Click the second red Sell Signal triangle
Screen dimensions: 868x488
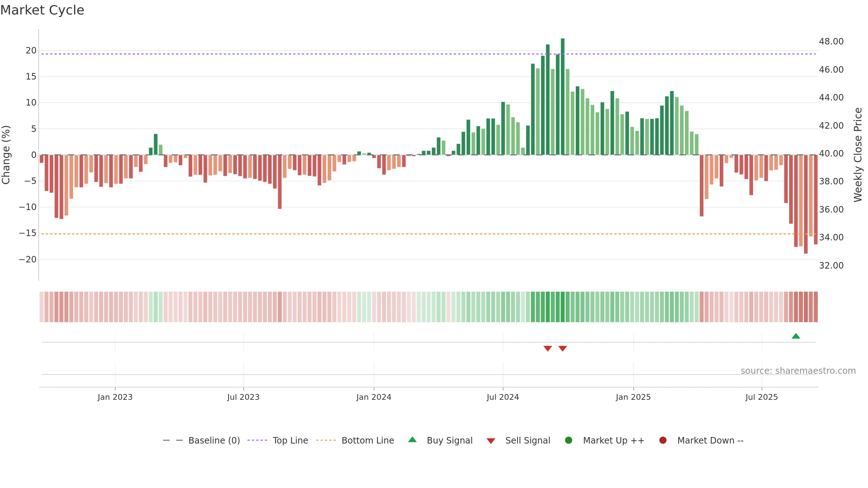[562, 348]
